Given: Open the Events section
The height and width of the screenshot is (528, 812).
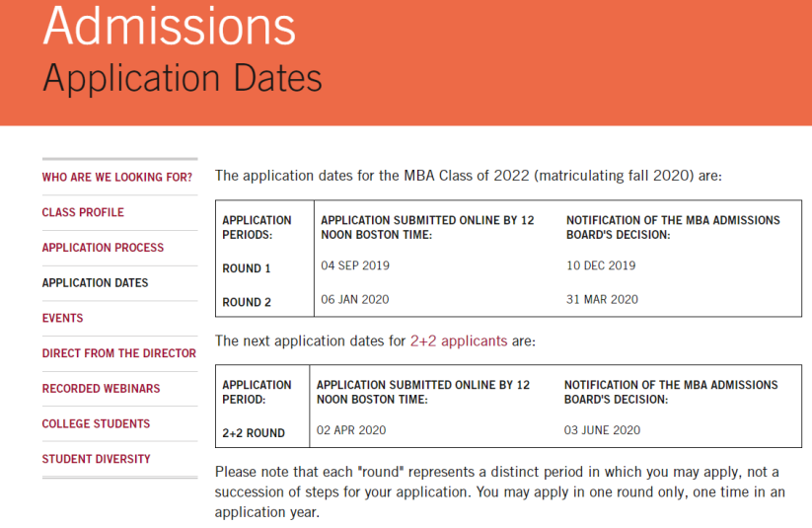Looking at the screenshot, I should [x=62, y=319].
